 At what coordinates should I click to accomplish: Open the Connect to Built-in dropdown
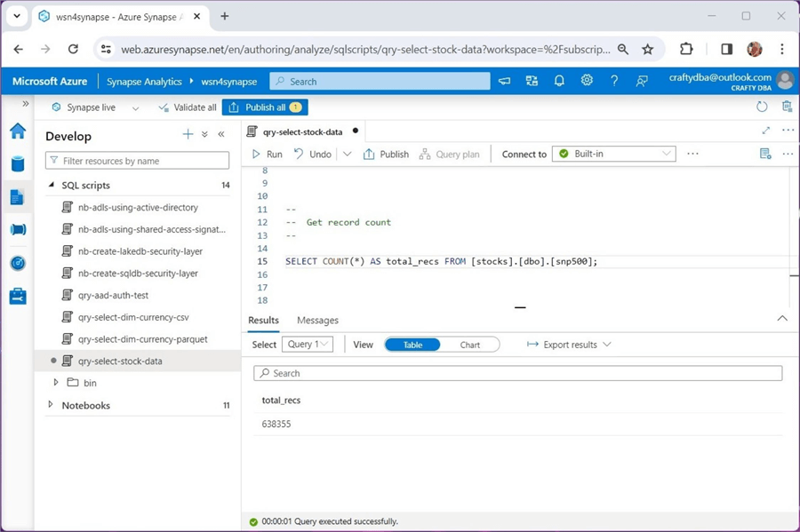tap(613, 154)
